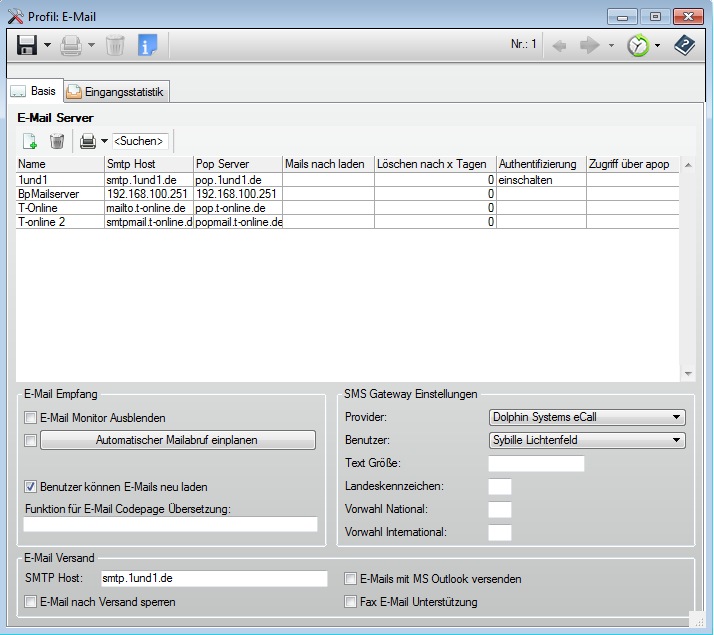Expand the Benutzer dropdown
The image size is (714, 635).
click(677, 440)
